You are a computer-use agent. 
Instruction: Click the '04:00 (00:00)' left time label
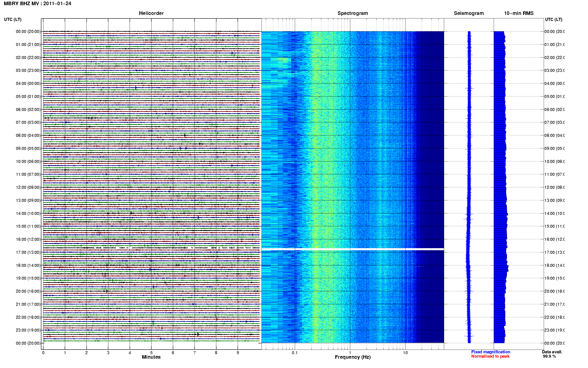(x=28, y=83)
